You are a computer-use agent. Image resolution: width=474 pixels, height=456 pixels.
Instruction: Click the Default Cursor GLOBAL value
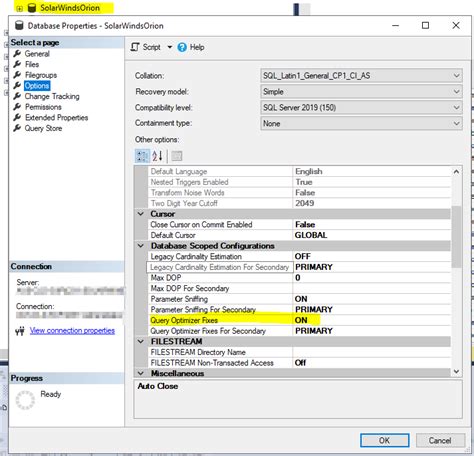(311, 235)
